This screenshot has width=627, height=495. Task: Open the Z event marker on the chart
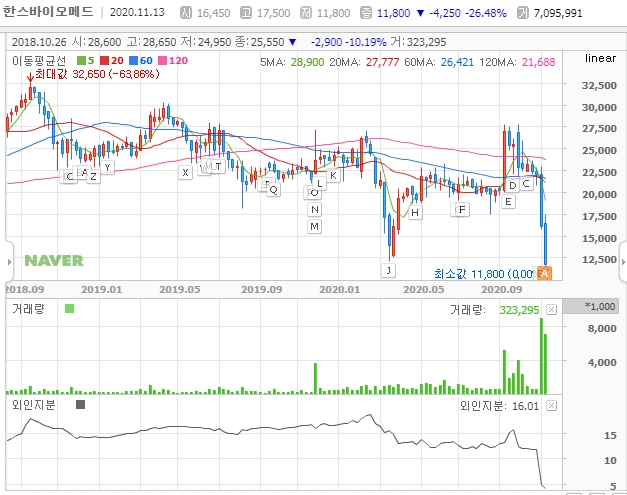coord(93,176)
